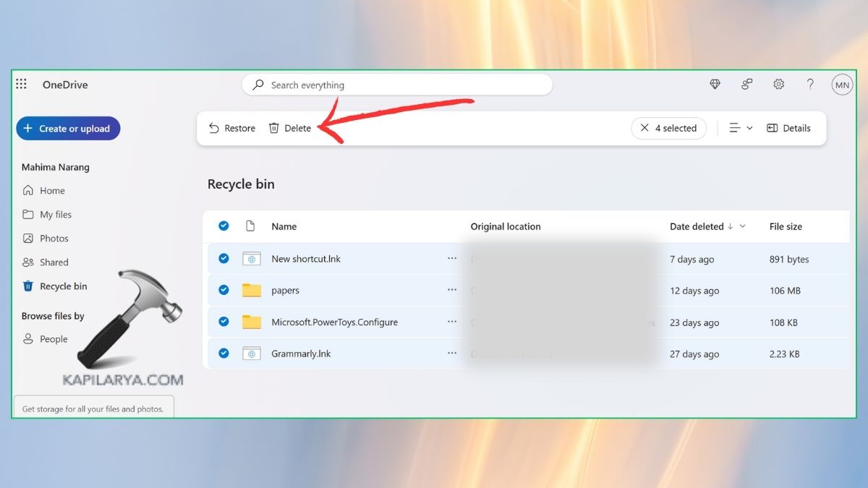Toggle the select-all checkbox in the header

224,226
